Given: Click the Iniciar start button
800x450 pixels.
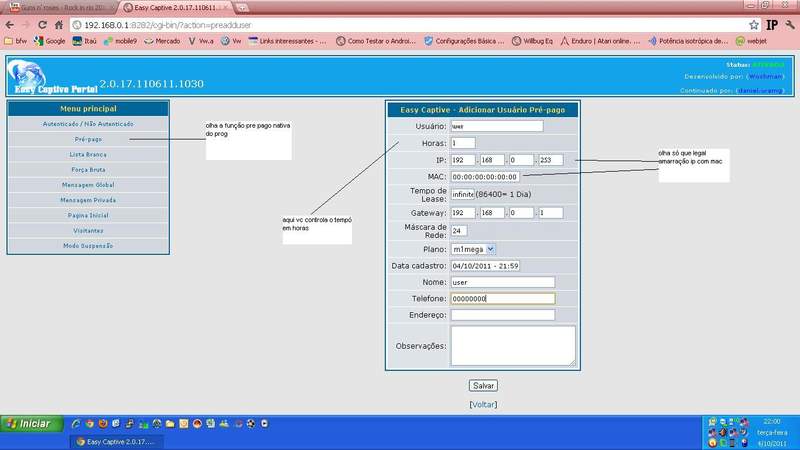Looking at the screenshot, I should click(x=32, y=424).
